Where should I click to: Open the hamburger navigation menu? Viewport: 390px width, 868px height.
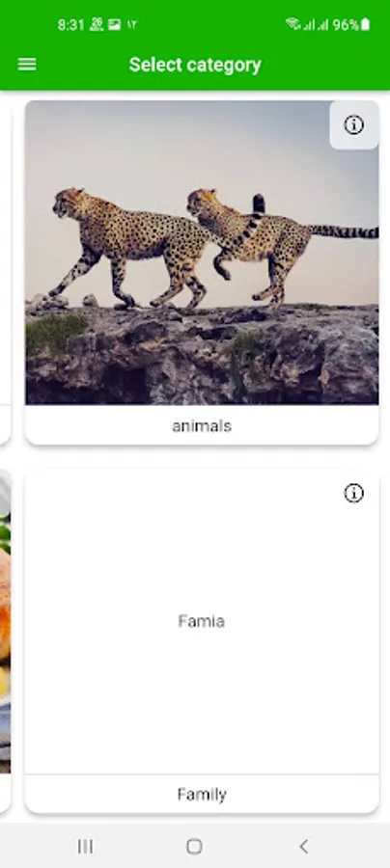pos(27,65)
